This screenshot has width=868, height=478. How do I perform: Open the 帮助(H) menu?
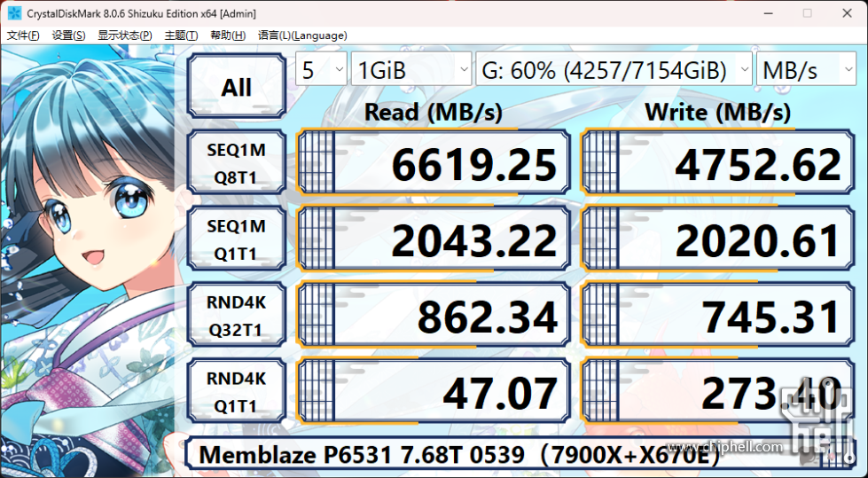[x=228, y=35]
